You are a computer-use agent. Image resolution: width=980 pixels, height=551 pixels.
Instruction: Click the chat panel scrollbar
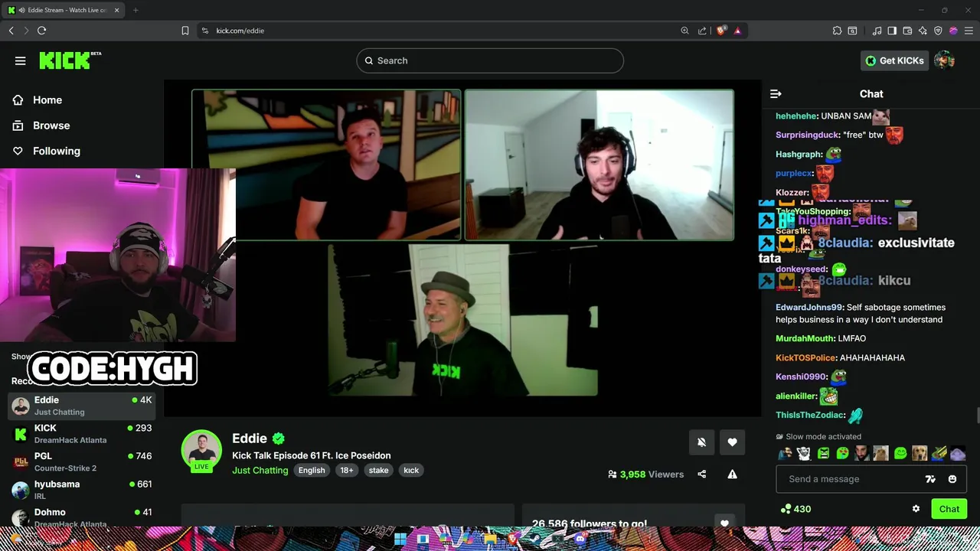[x=977, y=416]
